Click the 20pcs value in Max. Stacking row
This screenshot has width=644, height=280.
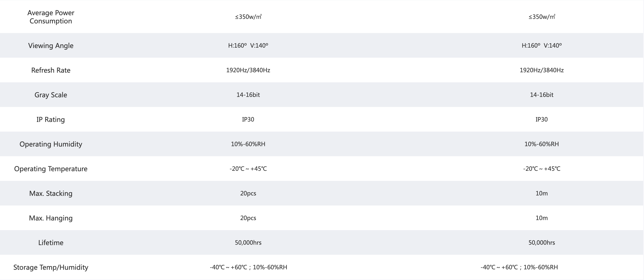point(248,193)
